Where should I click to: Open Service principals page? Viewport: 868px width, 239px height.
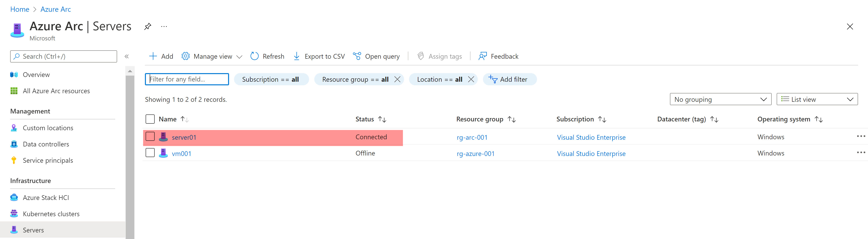point(48,160)
